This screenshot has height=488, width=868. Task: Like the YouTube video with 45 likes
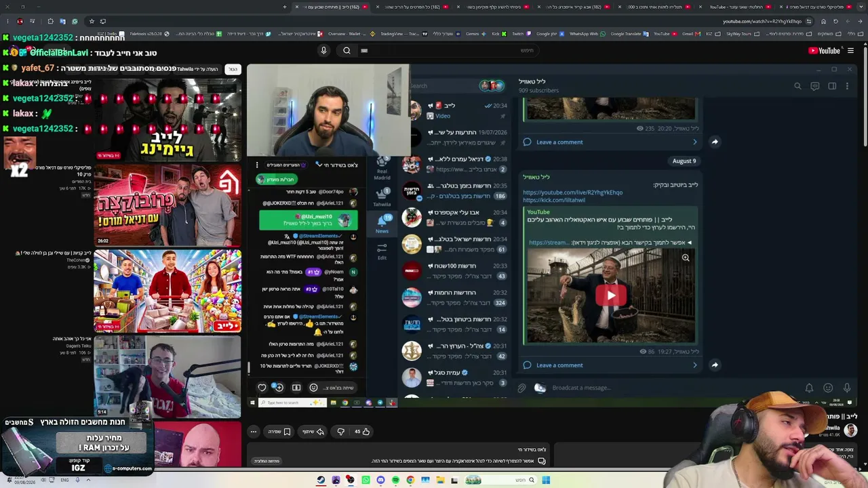tap(362, 431)
